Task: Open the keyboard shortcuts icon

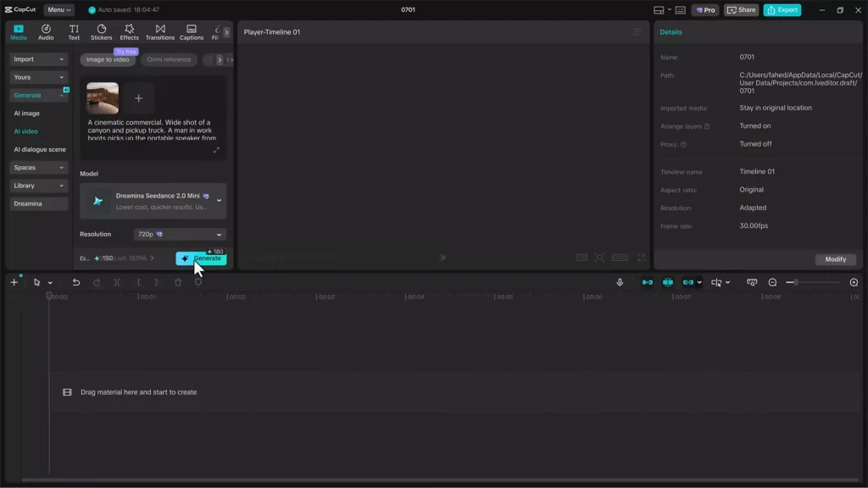Action: click(681, 10)
